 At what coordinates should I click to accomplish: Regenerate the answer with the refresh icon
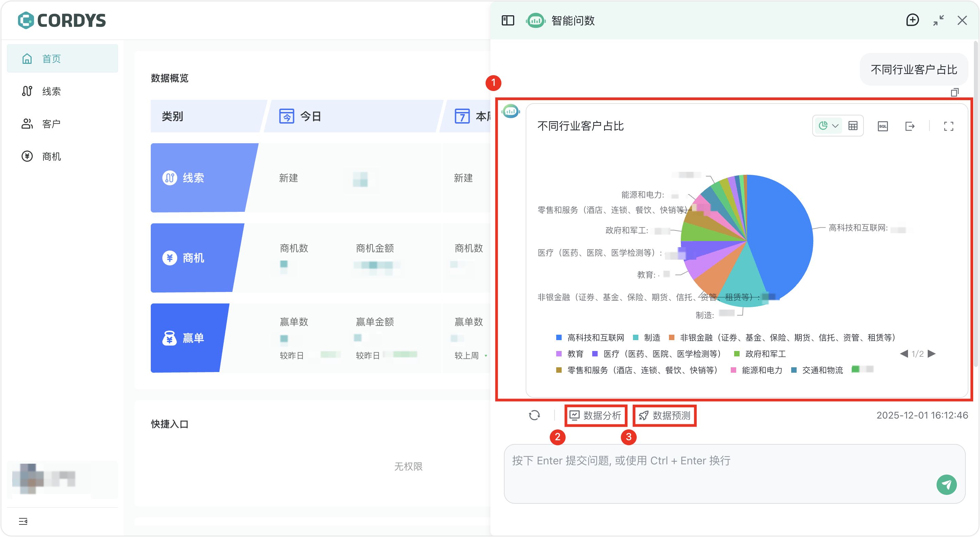(x=534, y=415)
